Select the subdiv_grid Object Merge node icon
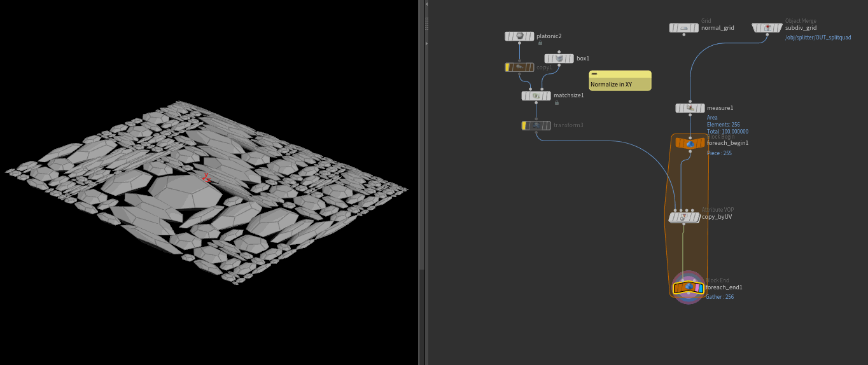Screen dimensions: 868x365 point(767,28)
